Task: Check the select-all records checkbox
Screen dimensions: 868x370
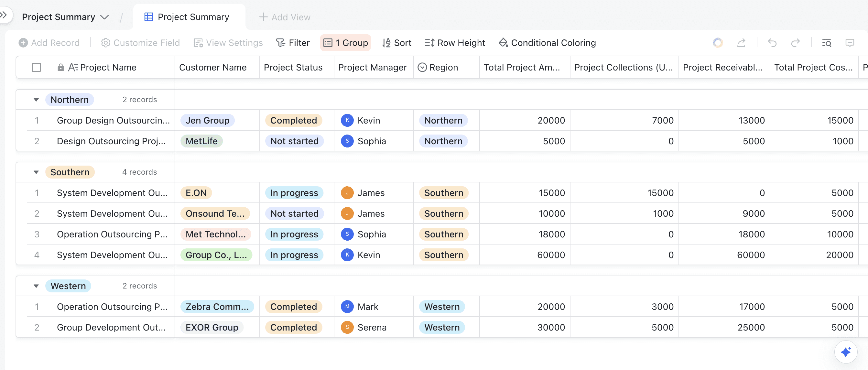Action: [36, 67]
